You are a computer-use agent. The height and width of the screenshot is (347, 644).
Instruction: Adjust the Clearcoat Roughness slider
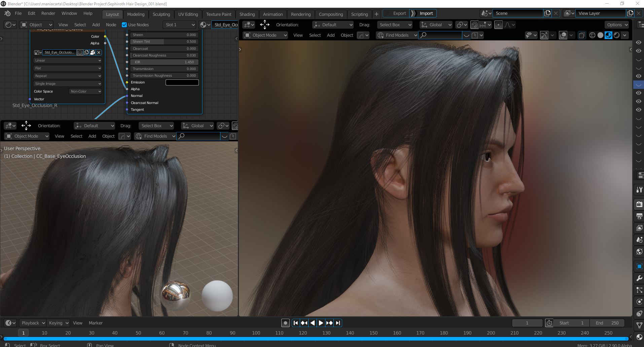click(164, 56)
